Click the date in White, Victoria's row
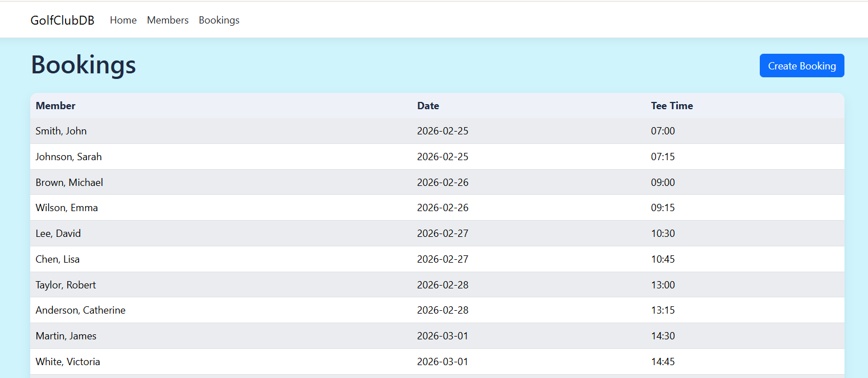 (443, 362)
